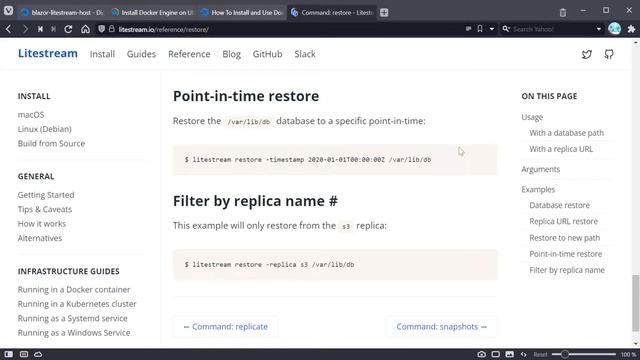Viewport: 640px width, 360px height.
Task: View site lock security info
Action: point(111,29)
